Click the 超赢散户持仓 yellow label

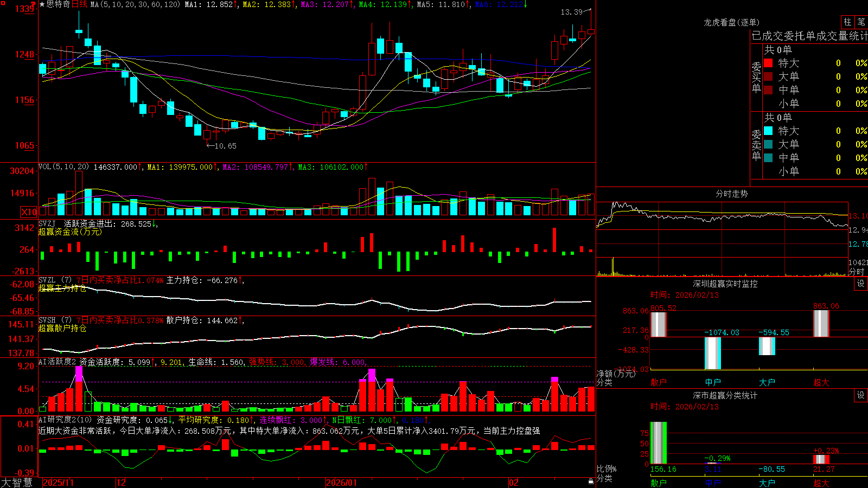coord(62,328)
